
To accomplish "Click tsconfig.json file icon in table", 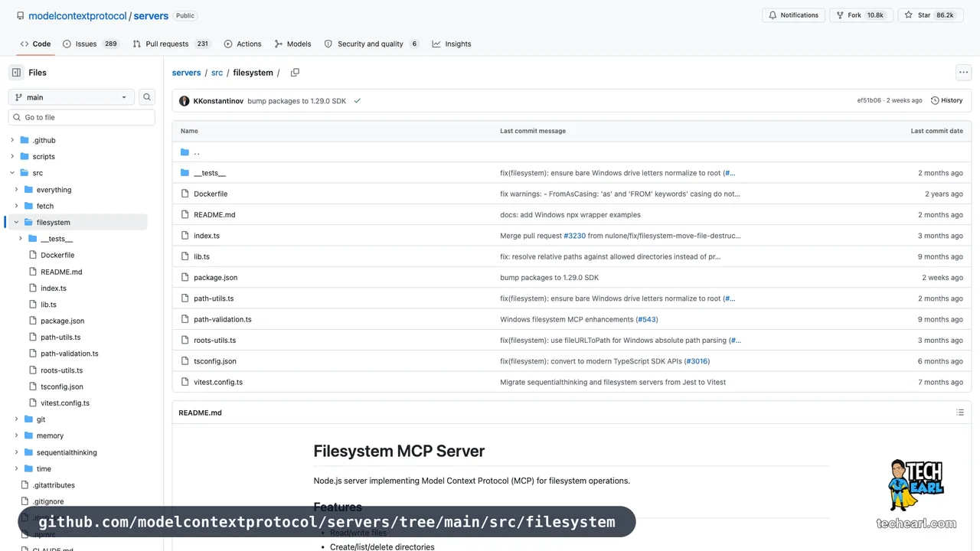I will [185, 361].
